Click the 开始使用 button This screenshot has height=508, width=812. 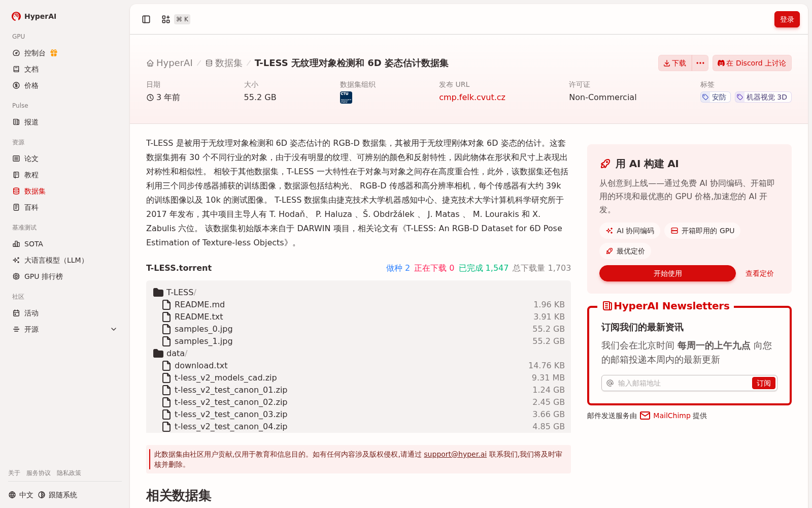pos(667,273)
